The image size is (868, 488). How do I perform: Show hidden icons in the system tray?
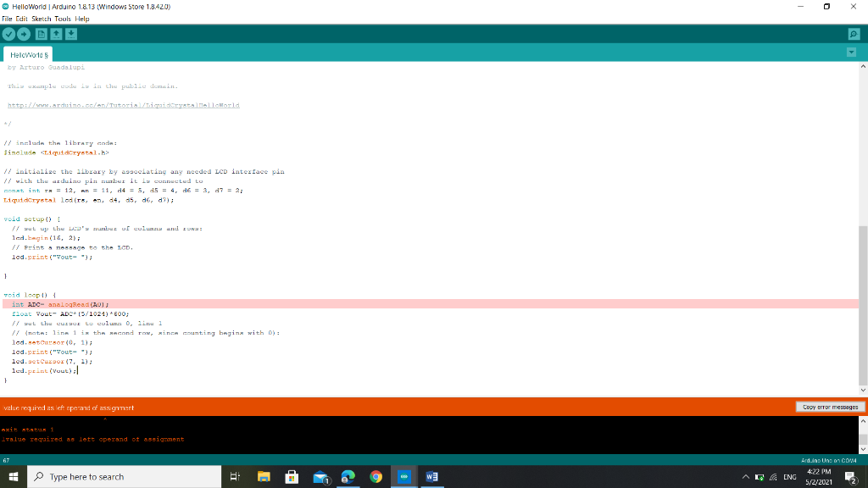(x=745, y=475)
